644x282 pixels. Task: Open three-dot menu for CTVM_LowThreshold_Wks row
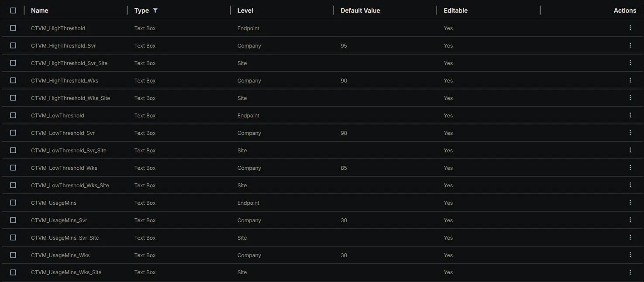coord(630,168)
